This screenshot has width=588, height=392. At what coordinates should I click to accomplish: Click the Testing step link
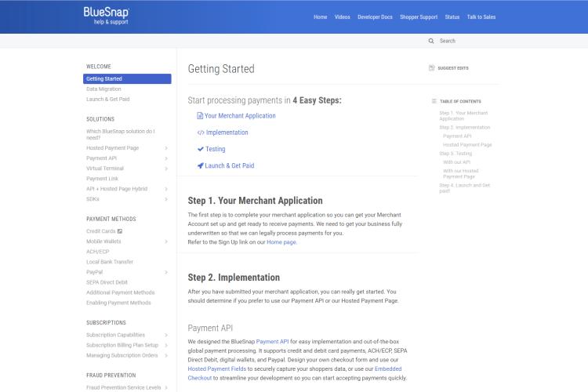(x=216, y=149)
